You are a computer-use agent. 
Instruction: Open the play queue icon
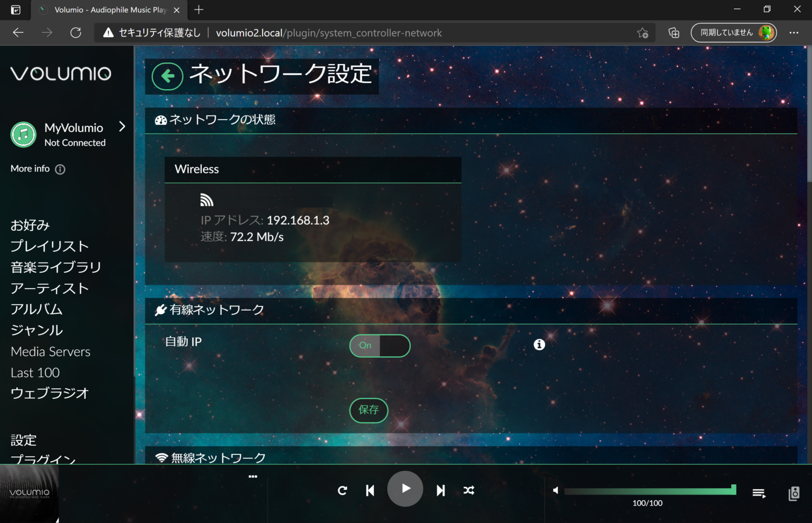(x=759, y=493)
